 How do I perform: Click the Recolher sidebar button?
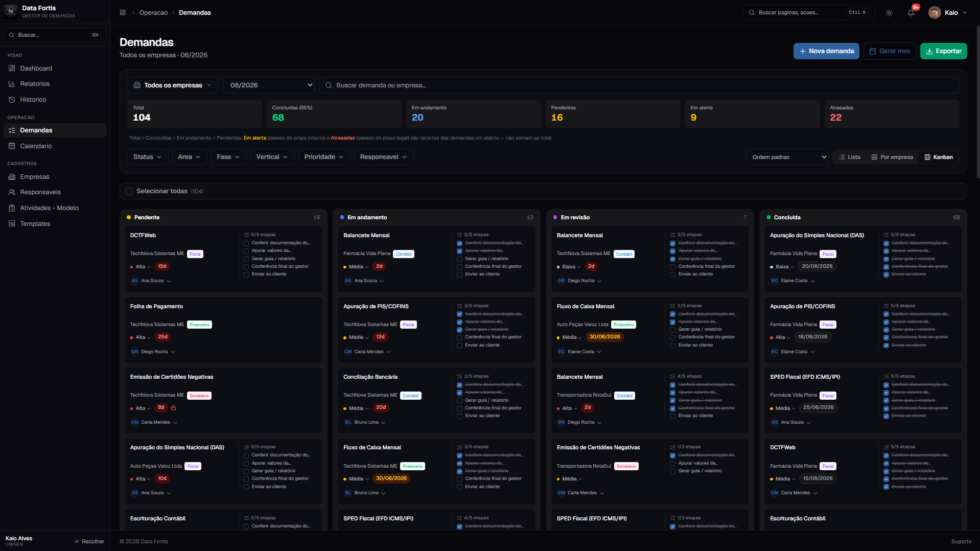click(89, 542)
